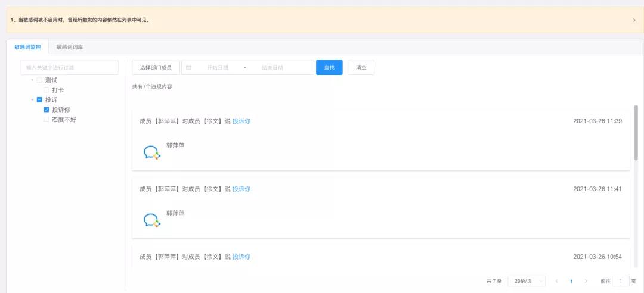The height and width of the screenshot is (293, 644).
Task: Click the 清空 button
Action: pos(361,67)
